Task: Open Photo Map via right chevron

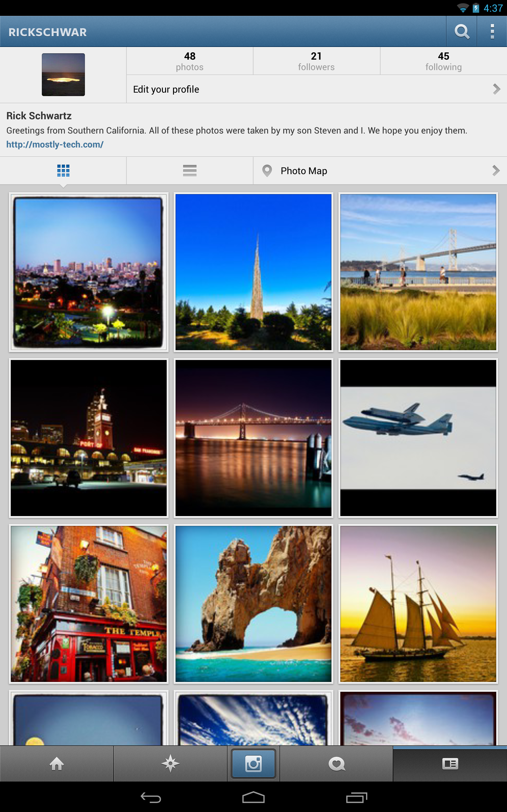Action: [496, 170]
